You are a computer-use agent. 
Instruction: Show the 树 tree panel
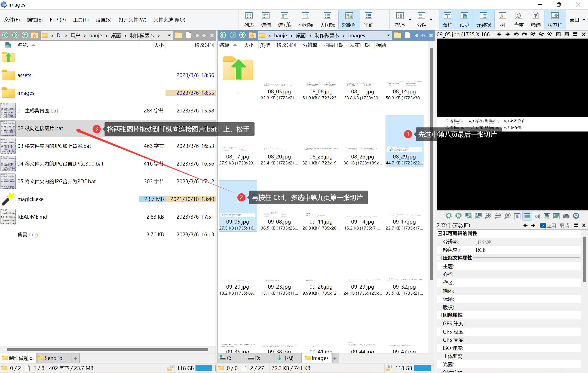[x=502, y=20]
